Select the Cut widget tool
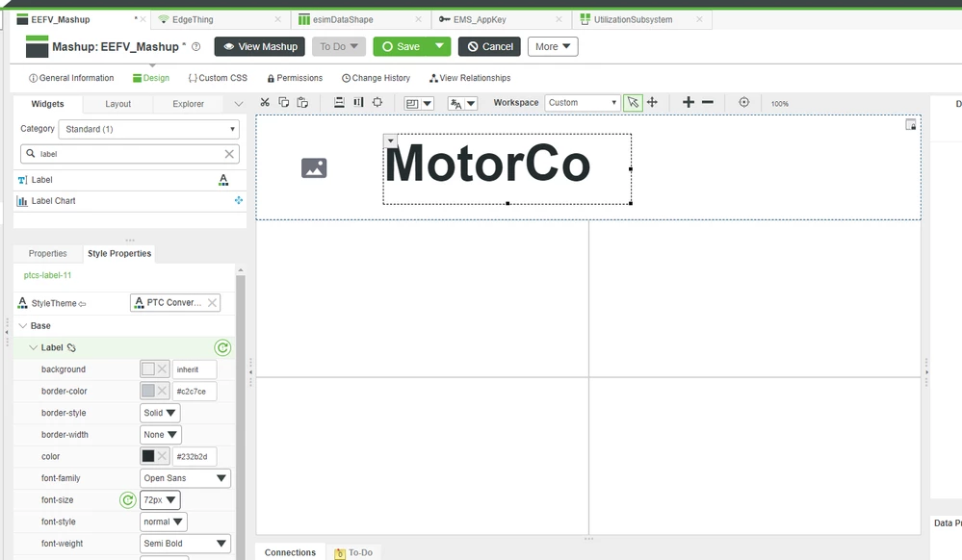The height and width of the screenshot is (560, 962). (265, 102)
